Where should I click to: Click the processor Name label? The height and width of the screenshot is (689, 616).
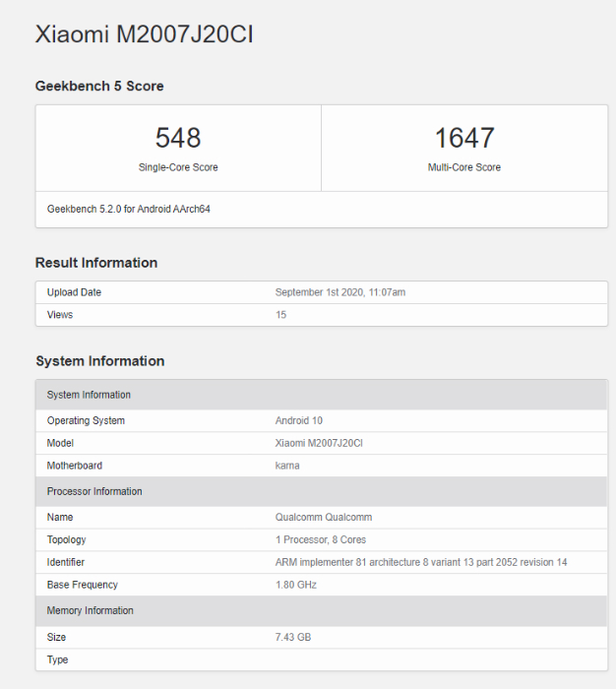pyautogui.click(x=60, y=517)
